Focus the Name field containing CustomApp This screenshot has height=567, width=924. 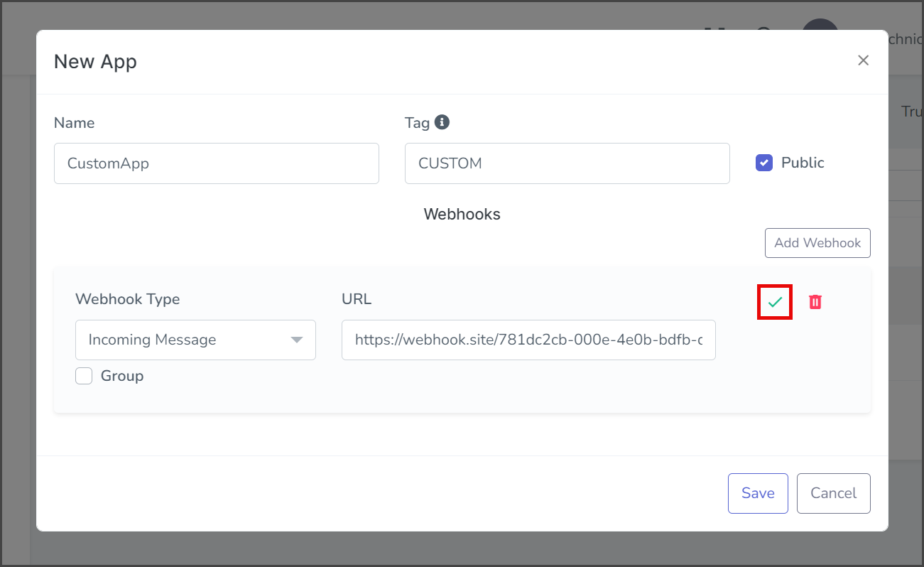[217, 163]
